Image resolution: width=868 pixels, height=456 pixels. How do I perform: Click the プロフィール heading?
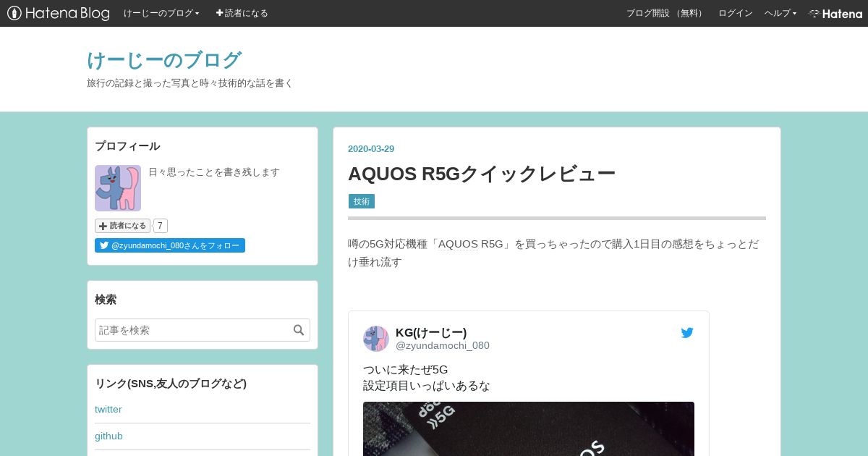click(127, 146)
